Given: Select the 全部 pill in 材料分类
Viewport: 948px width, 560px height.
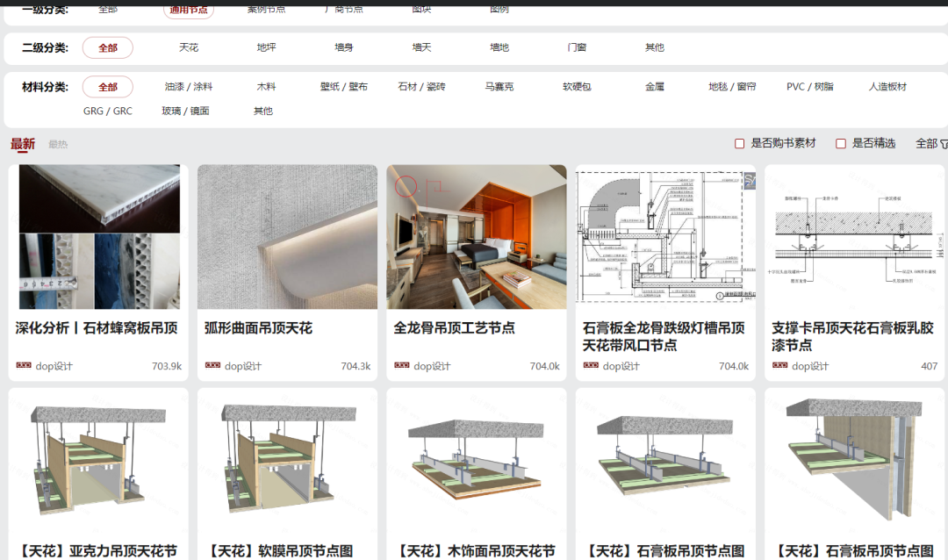Looking at the screenshot, I should (x=108, y=87).
